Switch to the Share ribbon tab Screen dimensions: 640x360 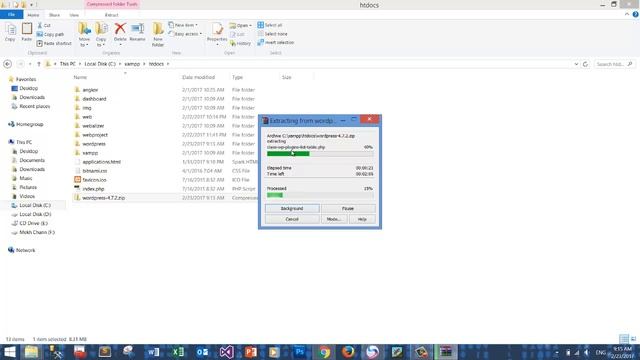(54, 15)
